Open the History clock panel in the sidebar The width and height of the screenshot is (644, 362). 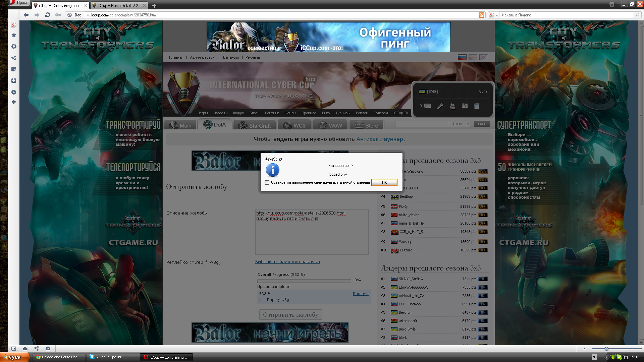14,92
